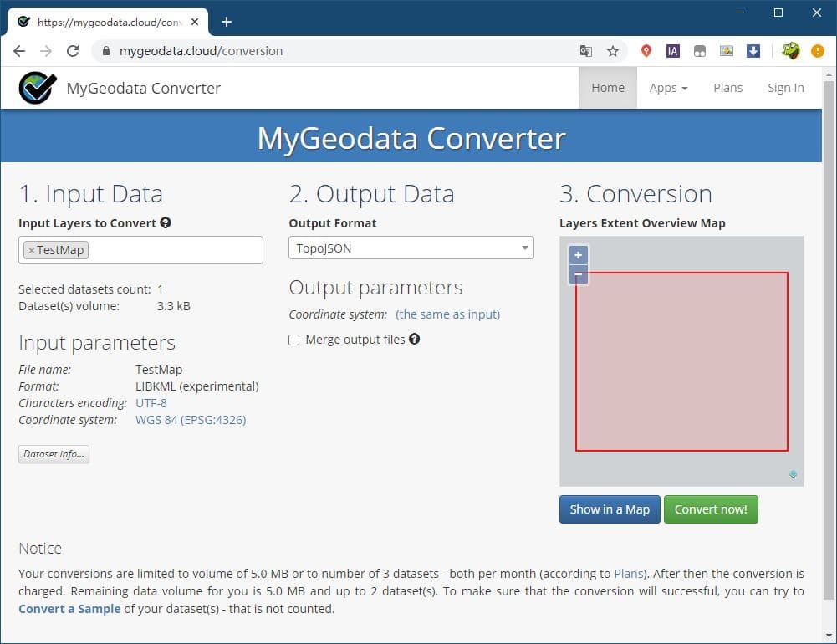This screenshot has height=644, width=837.
Task: Open the IA extension icon
Action: point(672,51)
